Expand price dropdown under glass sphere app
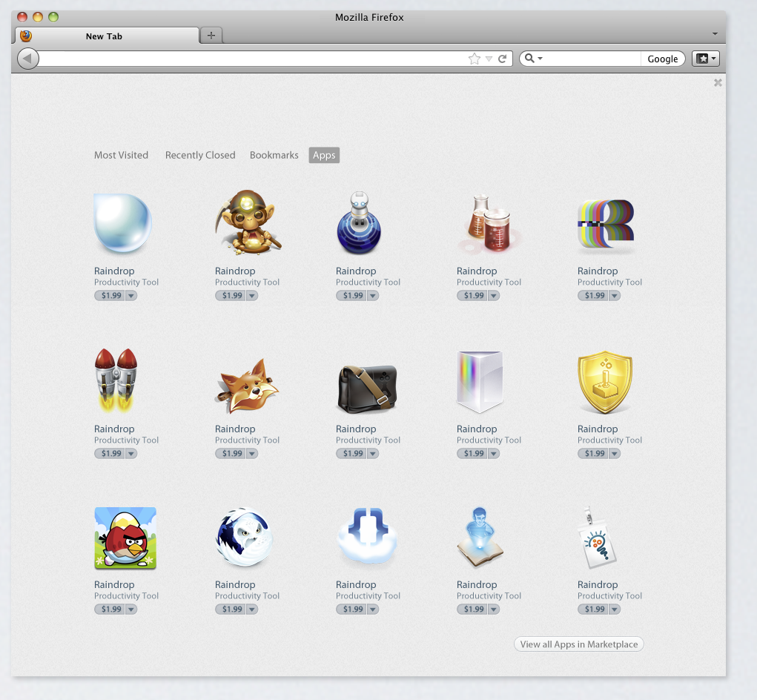The image size is (757, 700). 131,295
